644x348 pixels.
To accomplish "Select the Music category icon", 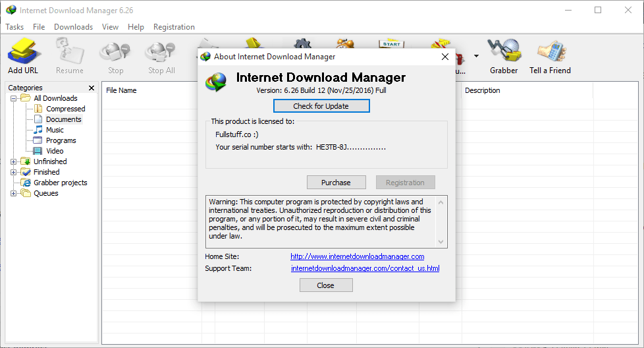I will pos(38,130).
